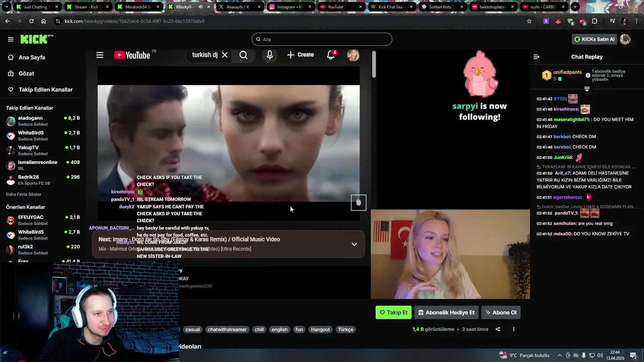This screenshot has height=362, width=644.
Task: Open Windows notification center
Action: coord(633,355)
